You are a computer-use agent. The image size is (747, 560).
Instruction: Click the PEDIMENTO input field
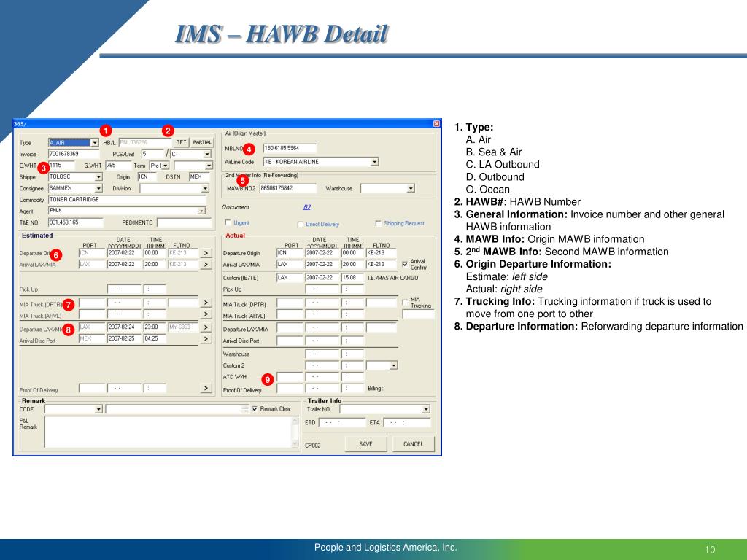[185, 222]
